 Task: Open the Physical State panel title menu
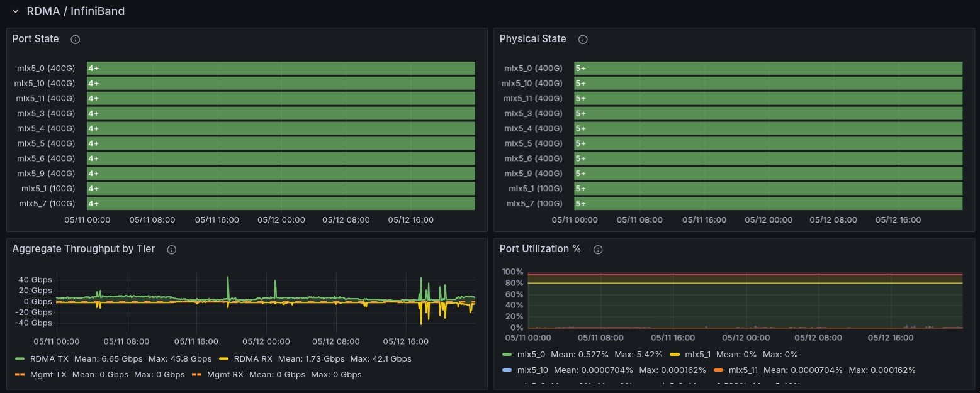pyautogui.click(x=532, y=39)
